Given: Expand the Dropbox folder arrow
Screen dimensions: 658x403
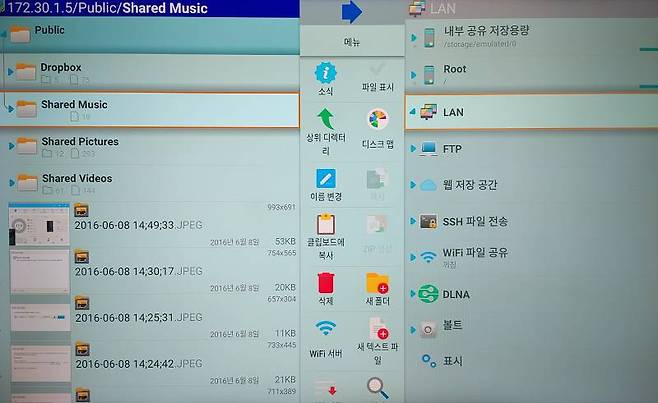Looking at the screenshot, I should 8,72.
